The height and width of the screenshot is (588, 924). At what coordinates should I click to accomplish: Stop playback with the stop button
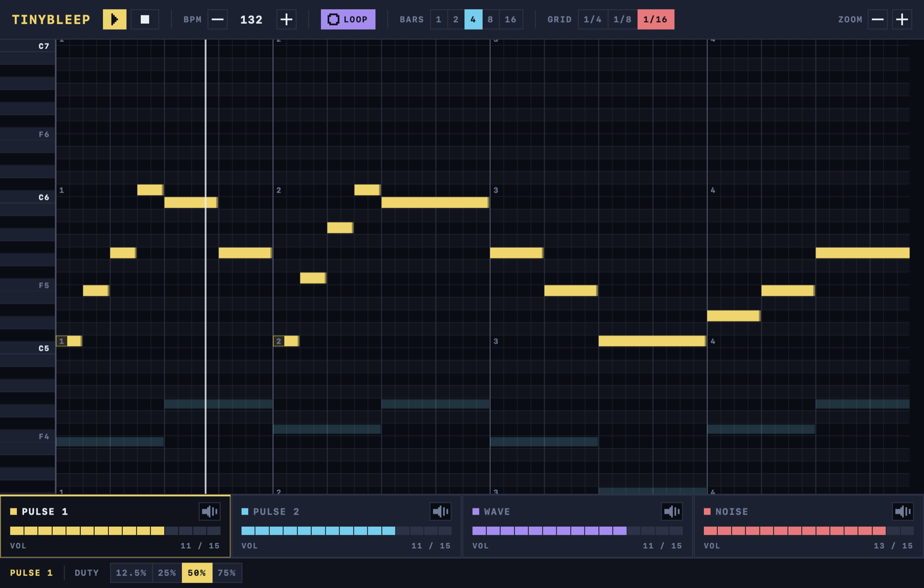point(145,19)
